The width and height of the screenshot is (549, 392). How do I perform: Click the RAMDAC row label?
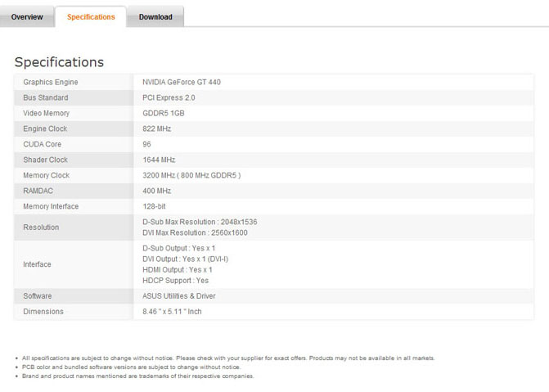coord(38,191)
